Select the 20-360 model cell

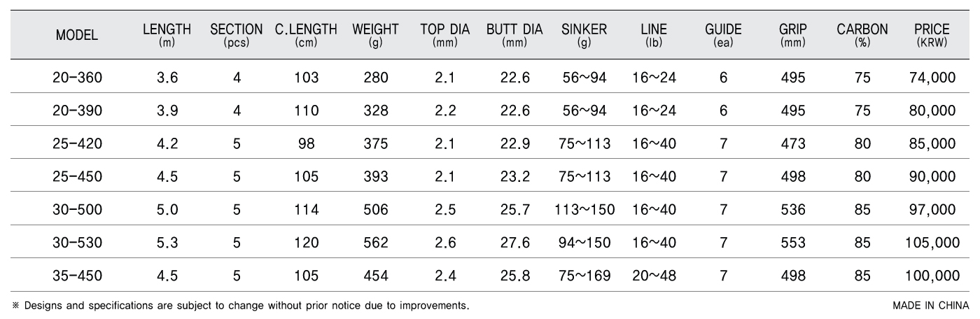(77, 78)
